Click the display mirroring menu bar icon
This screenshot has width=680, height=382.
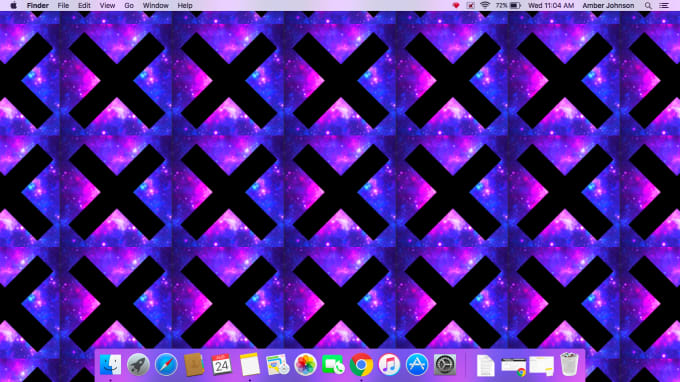471,6
